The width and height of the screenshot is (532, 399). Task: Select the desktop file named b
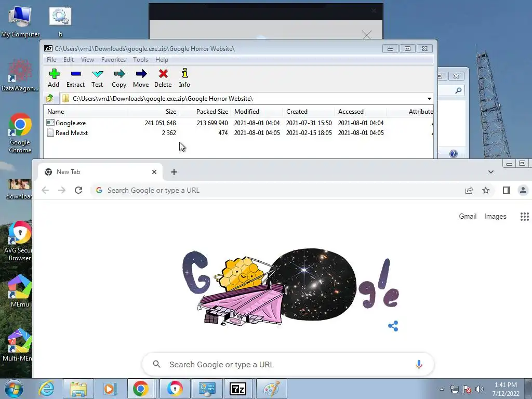coord(60,22)
